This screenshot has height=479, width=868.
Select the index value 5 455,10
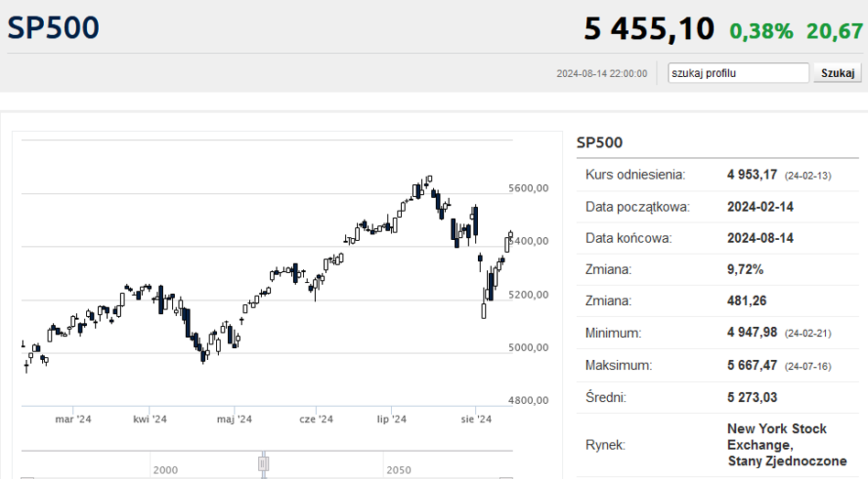(649, 28)
